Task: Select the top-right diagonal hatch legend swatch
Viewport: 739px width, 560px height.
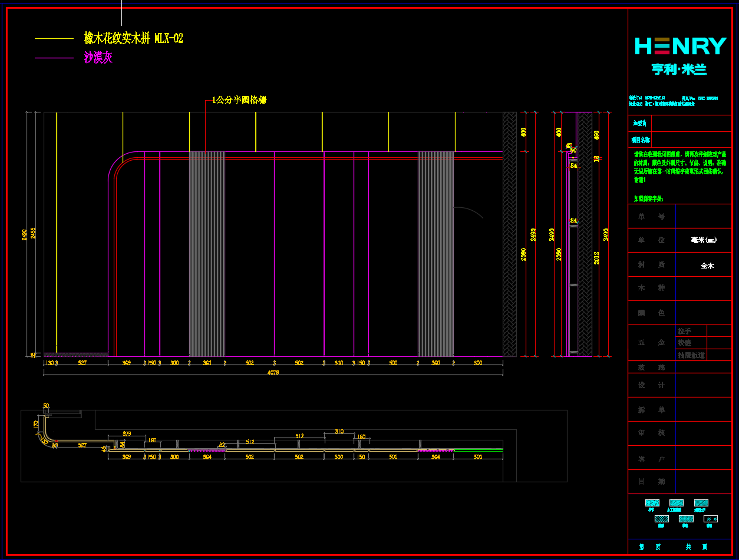Action: tap(701, 503)
